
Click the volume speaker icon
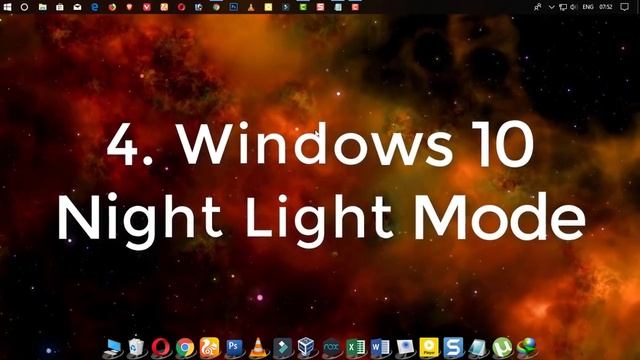coord(573,7)
